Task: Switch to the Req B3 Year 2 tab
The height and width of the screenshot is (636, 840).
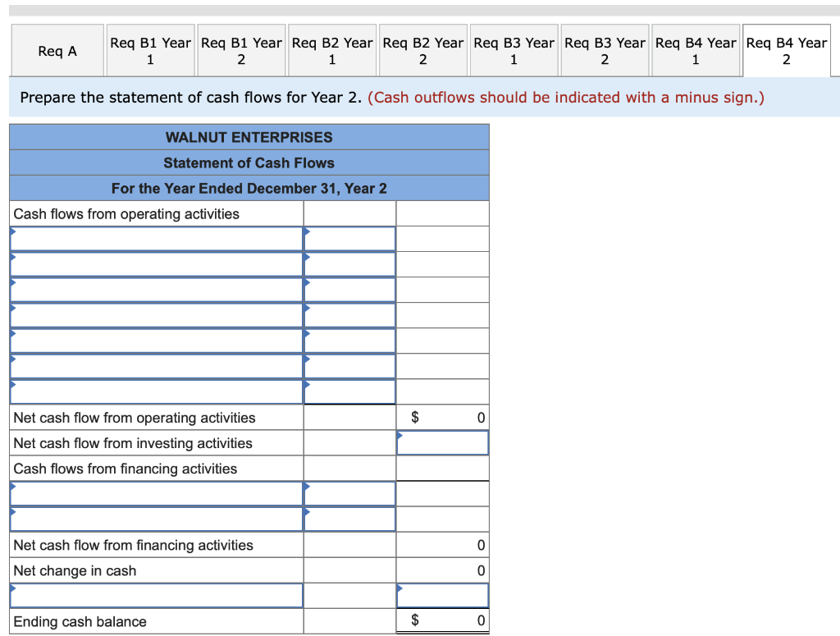Action: point(605,50)
